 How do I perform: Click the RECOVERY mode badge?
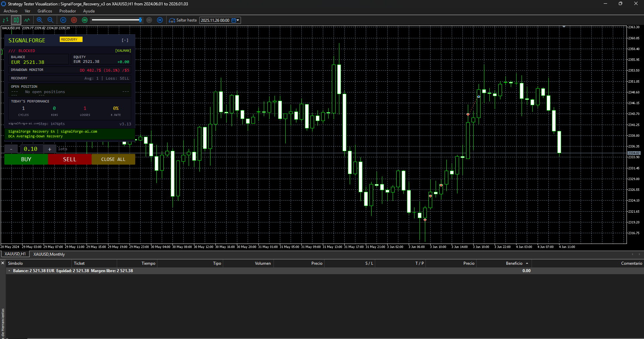[x=71, y=40]
